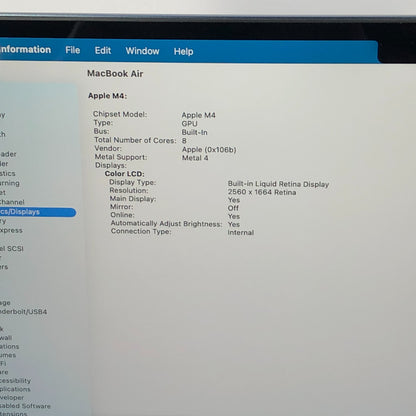Select Disc Burning sidebar entry
416x416 pixels.
pos(10,183)
